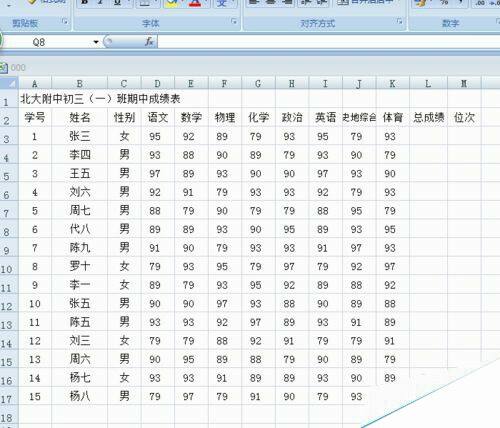Select column M header
500x428 pixels.
(464, 83)
